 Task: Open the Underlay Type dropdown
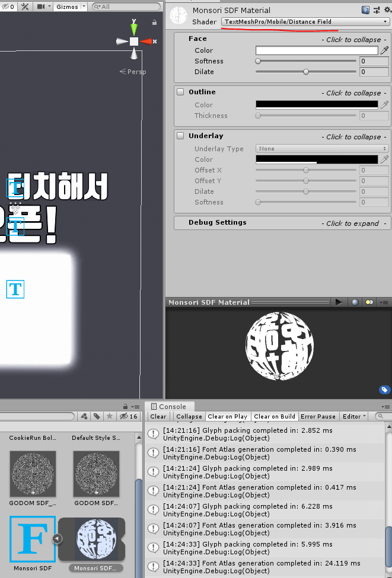(322, 149)
